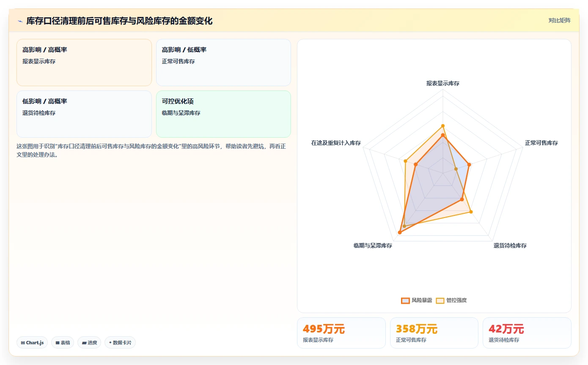Click the 报表显示库存 radar axis label
This screenshot has width=588, height=365.
(443, 84)
